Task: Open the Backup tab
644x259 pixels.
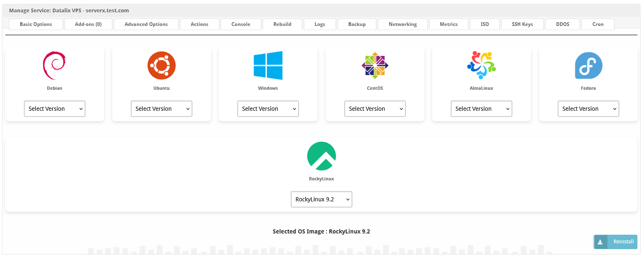Action: tap(357, 24)
